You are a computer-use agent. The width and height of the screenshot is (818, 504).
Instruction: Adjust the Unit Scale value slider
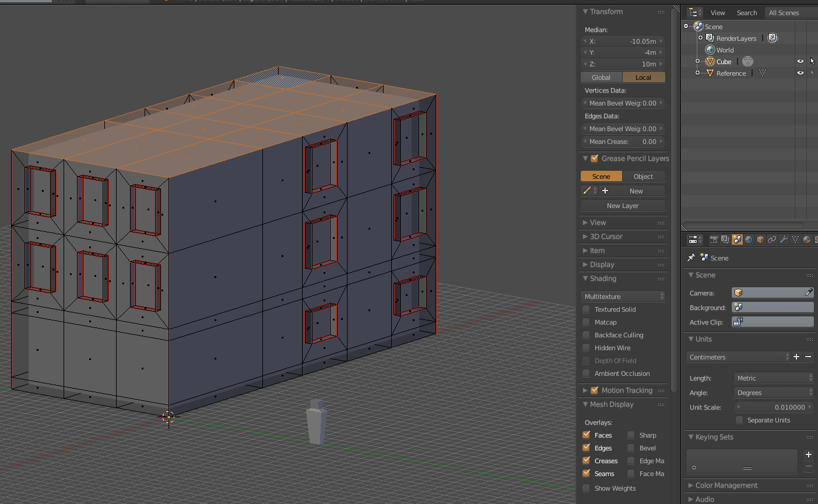click(x=773, y=407)
